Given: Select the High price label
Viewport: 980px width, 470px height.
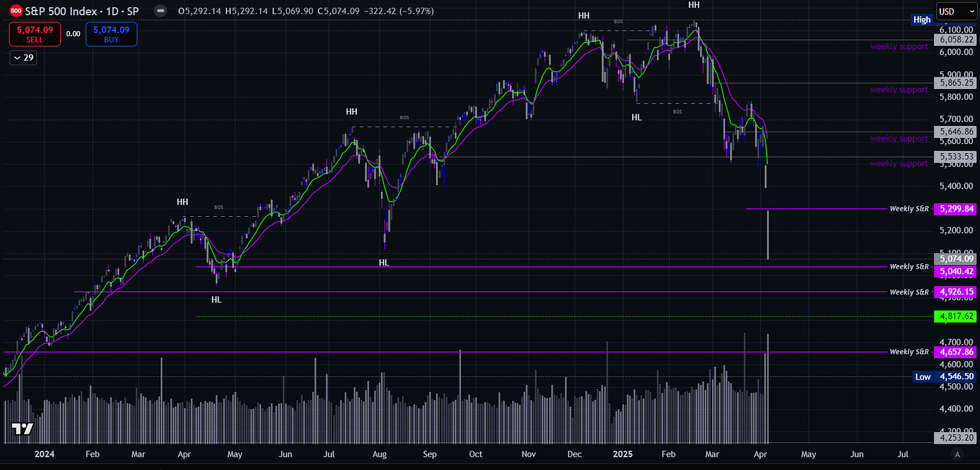Looking at the screenshot, I should [921, 20].
